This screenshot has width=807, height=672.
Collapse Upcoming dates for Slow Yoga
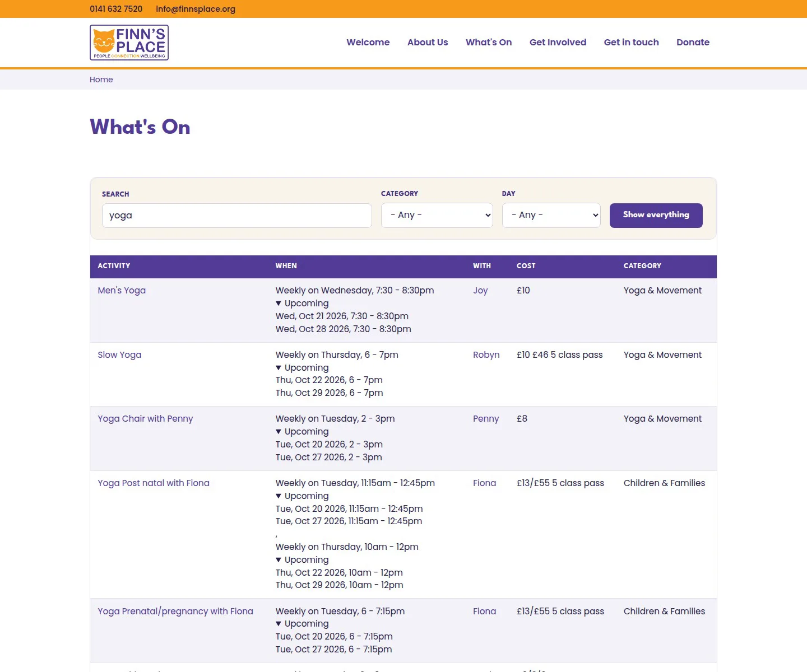pos(302,368)
